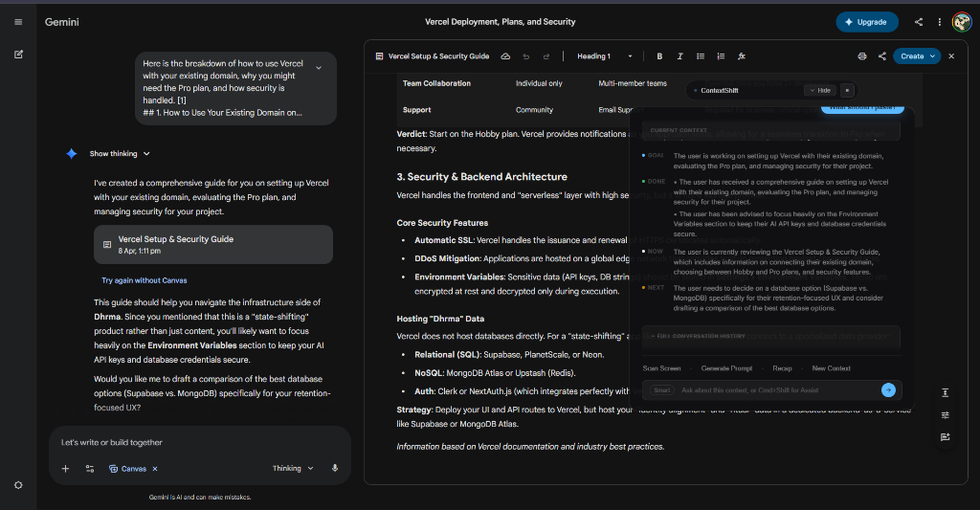Open the three-dot more options menu

(x=940, y=22)
